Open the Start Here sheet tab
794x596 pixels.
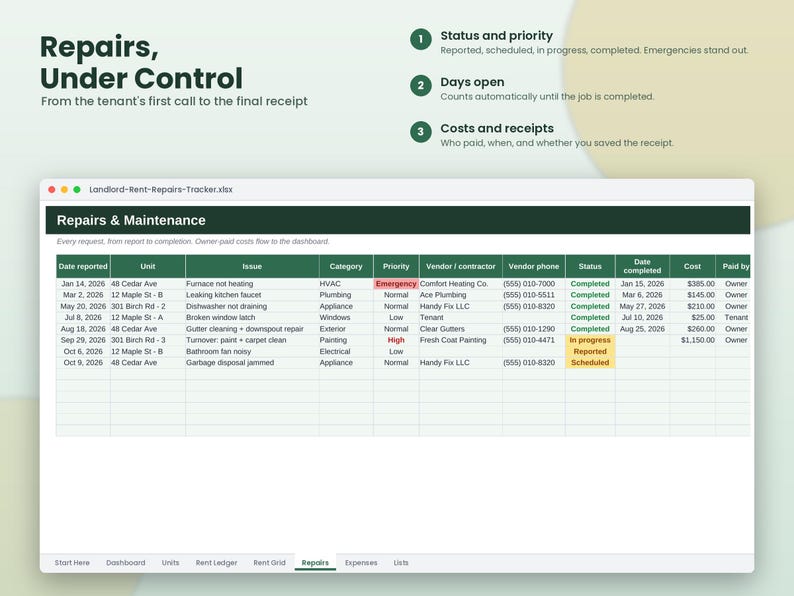(72, 563)
